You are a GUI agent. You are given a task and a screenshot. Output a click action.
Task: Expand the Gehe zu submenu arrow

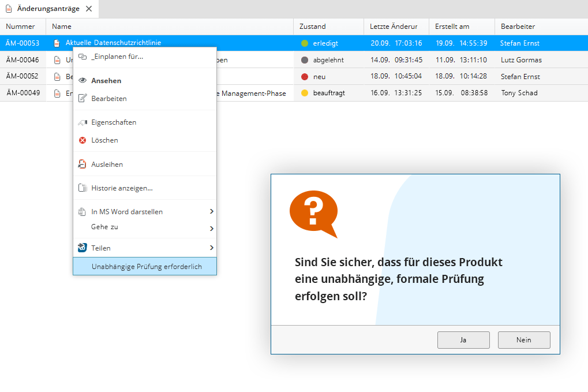pos(211,229)
